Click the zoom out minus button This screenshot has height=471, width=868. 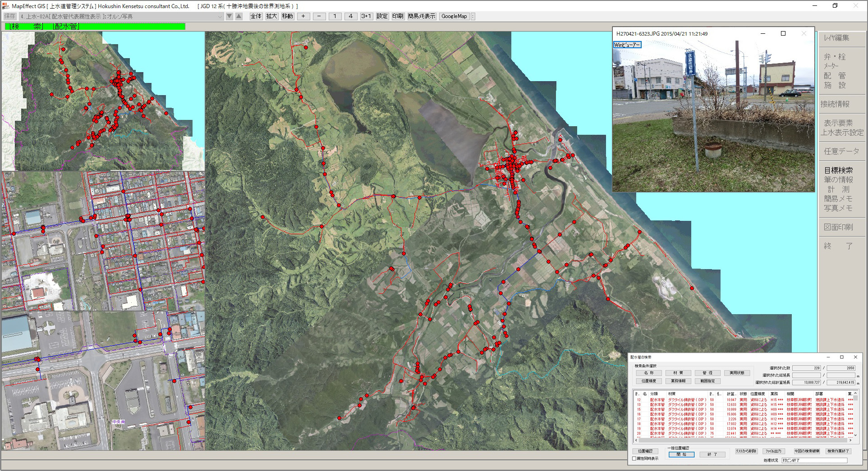(x=319, y=16)
